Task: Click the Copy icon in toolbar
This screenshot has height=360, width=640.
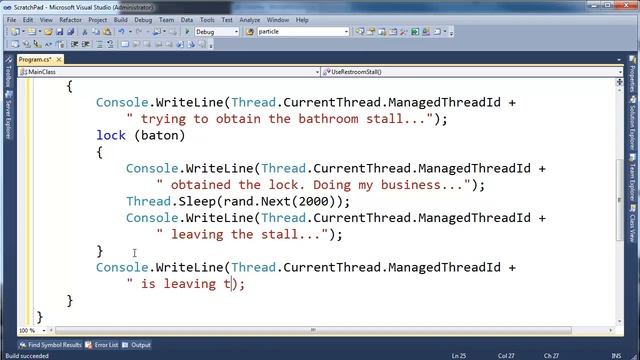Action: click(x=96, y=32)
